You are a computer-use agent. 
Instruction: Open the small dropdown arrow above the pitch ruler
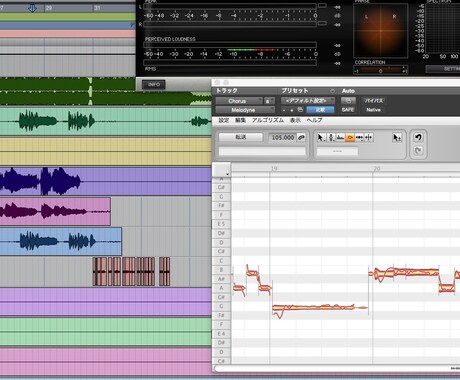coord(227,174)
